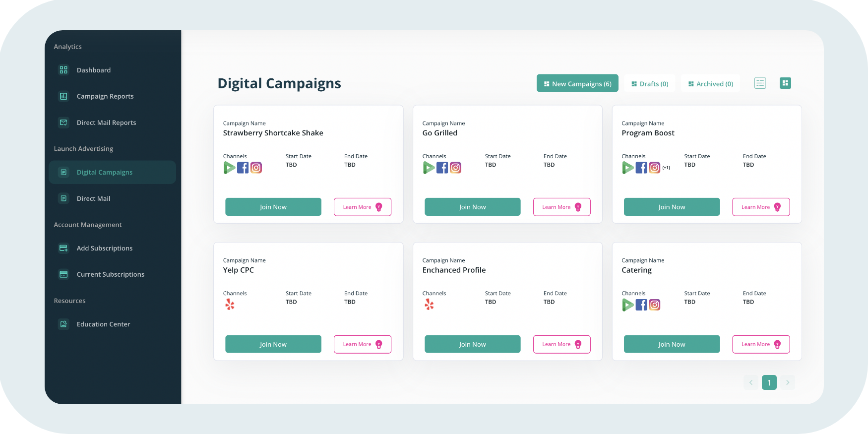Open Dashboard icon in sidebar
Viewport: 868px width, 434px height.
coord(63,70)
